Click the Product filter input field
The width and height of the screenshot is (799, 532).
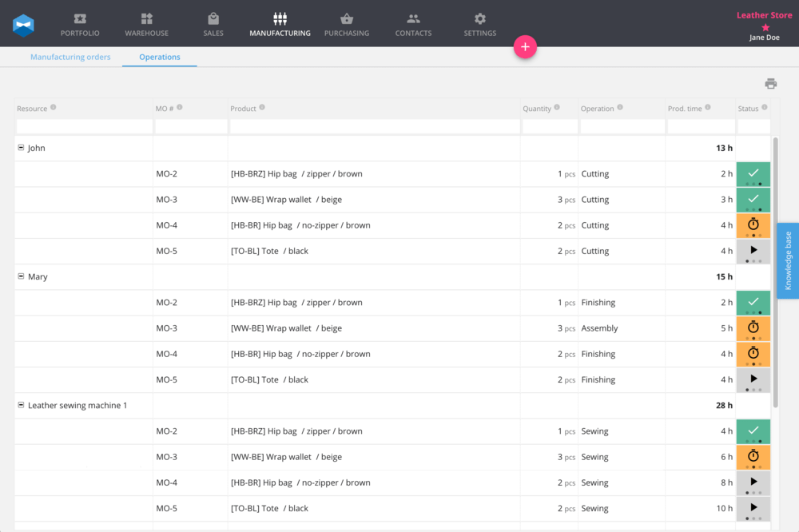click(374, 126)
